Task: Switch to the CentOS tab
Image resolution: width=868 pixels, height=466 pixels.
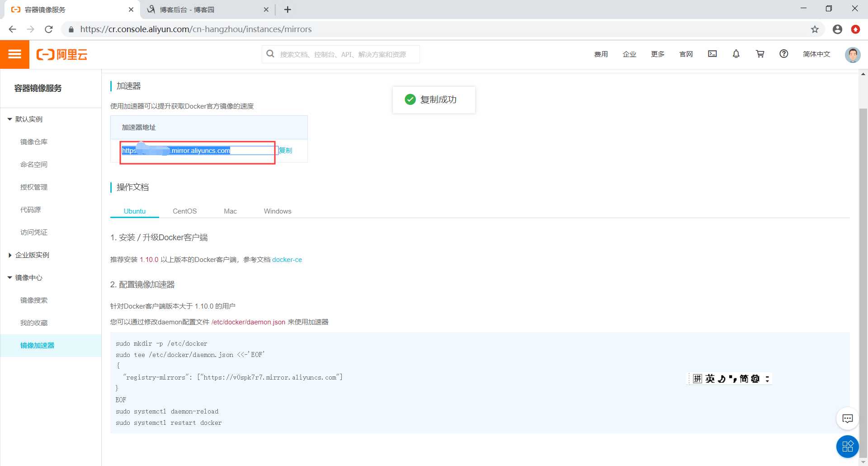Action: pyautogui.click(x=185, y=211)
